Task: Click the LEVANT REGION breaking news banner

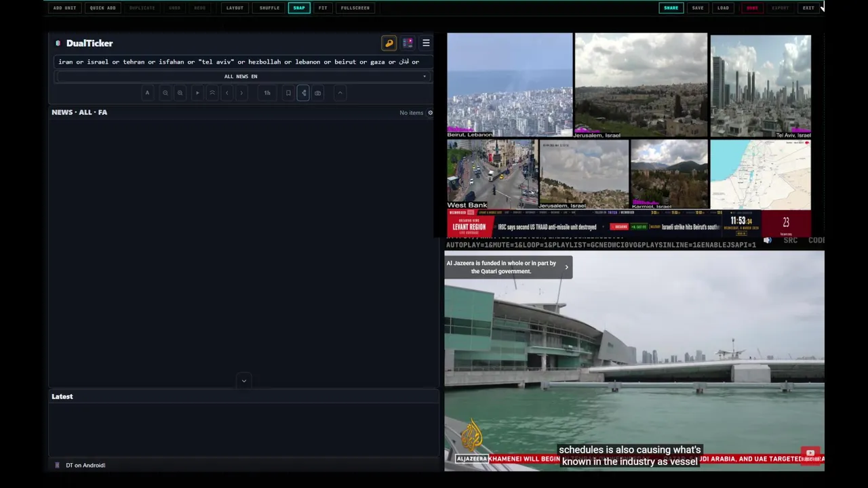Action: 471,225
